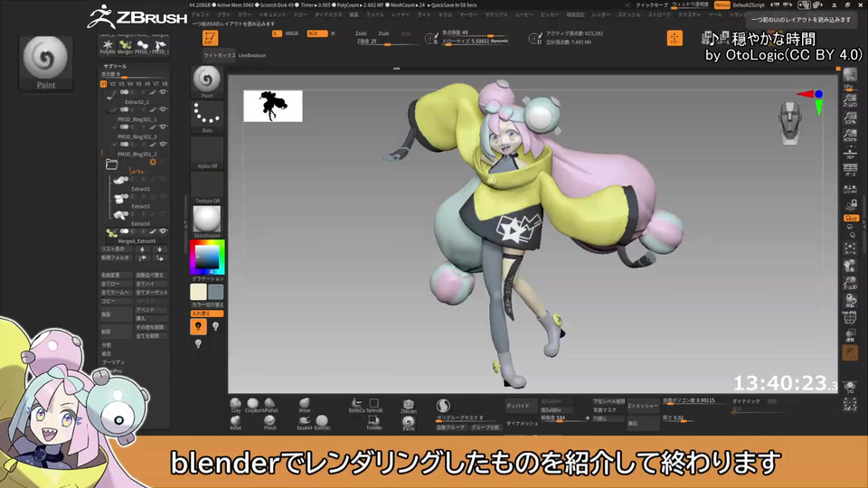Click the 名前変更 rename button
868x488 pixels.
click(115, 275)
